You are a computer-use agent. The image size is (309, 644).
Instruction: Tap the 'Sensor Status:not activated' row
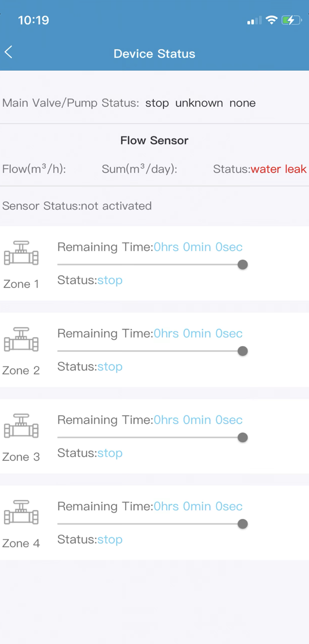[77, 206]
